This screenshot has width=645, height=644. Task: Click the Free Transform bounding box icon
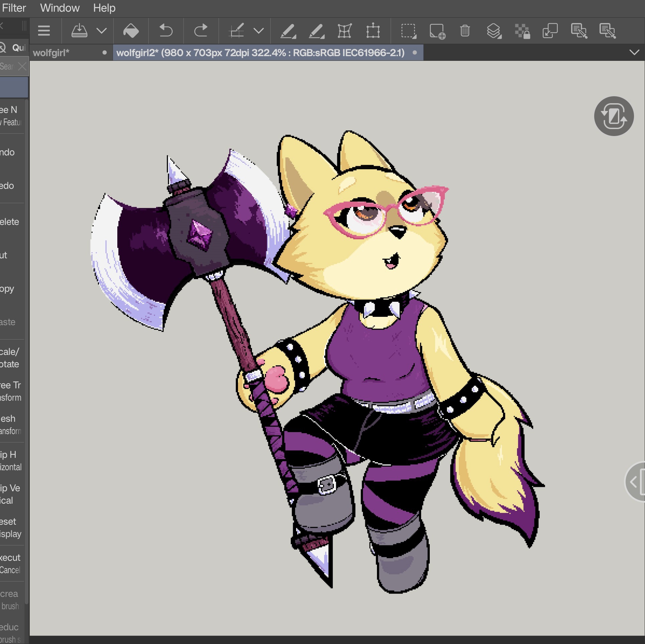(x=373, y=31)
